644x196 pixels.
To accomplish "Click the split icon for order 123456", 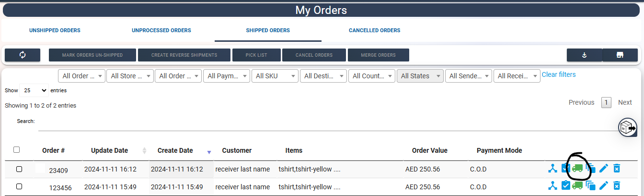I will coord(553,185).
